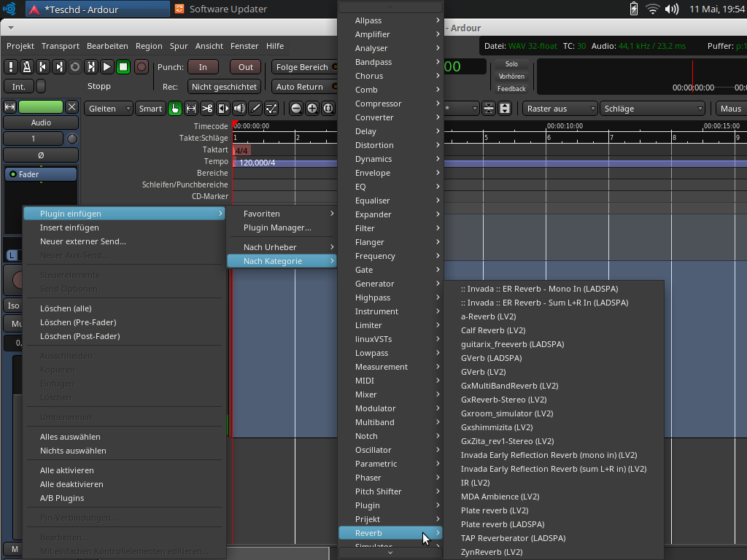Toggle the Fader processor active LED

pyautogui.click(x=13, y=174)
